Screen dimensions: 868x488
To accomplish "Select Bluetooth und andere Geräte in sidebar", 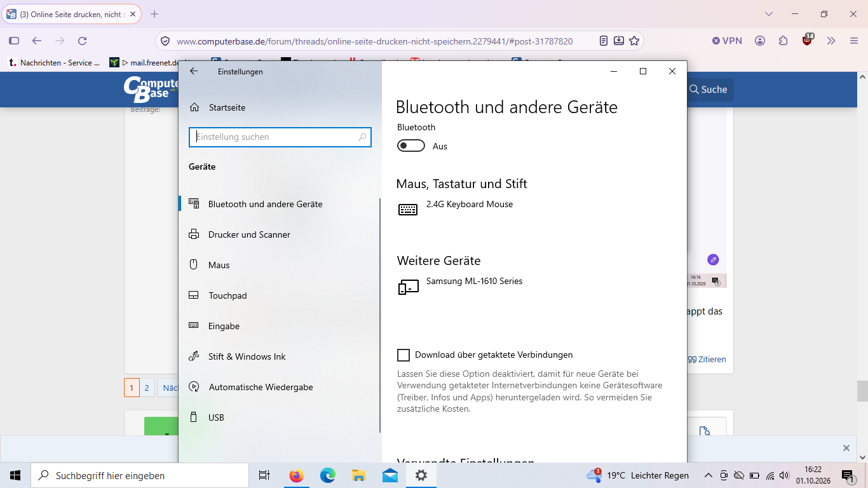I will coord(280,204).
